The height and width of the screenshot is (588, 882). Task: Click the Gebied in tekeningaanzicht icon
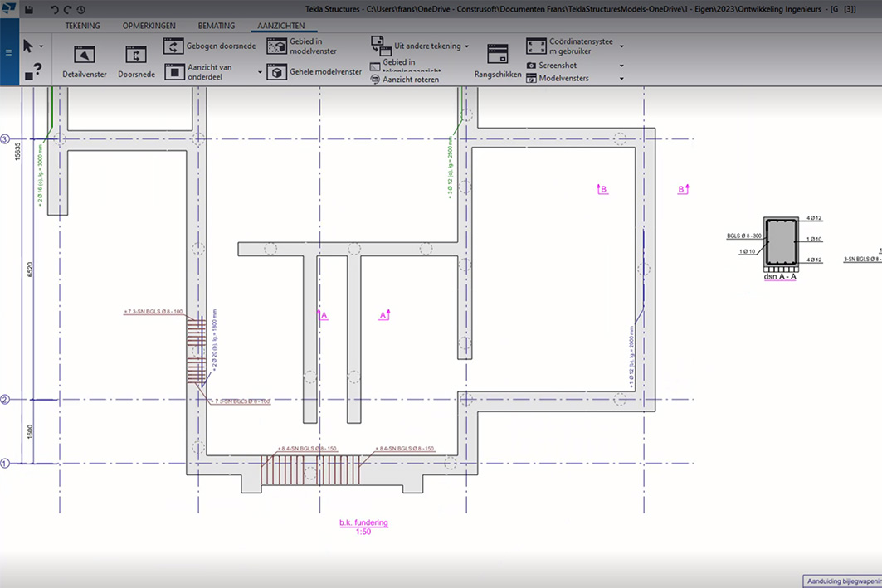(x=375, y=66)
